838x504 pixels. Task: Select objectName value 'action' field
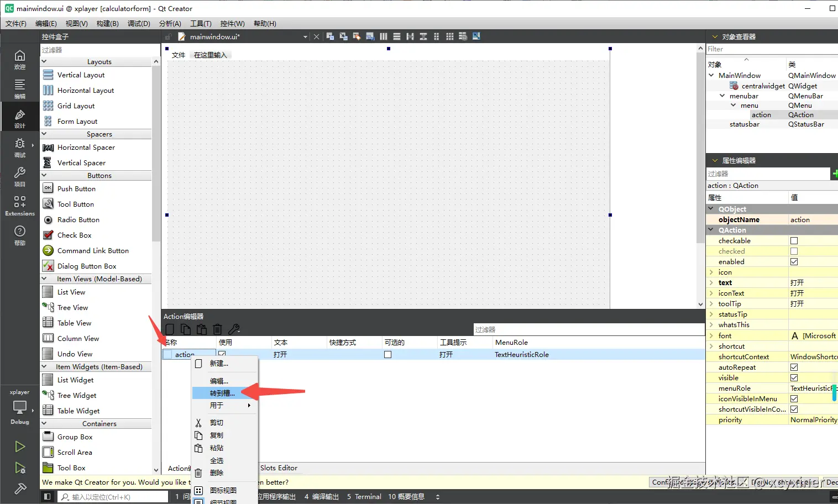tap(813, 220)
